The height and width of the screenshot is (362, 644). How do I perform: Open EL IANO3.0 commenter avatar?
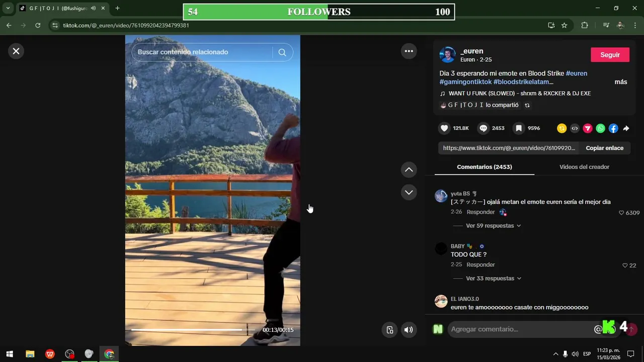[x=441, y=301]
